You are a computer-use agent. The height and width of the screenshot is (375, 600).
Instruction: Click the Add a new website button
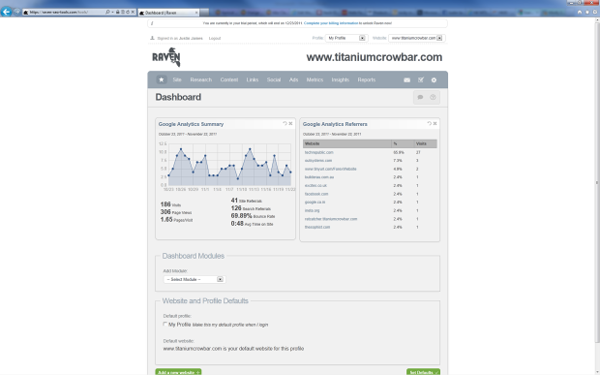tap(178, 372)
